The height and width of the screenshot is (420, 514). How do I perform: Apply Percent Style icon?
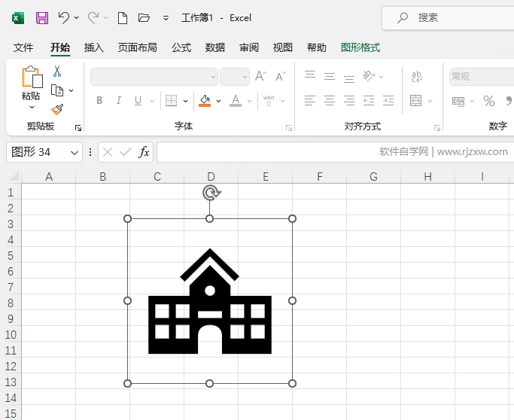pos(489,101)
